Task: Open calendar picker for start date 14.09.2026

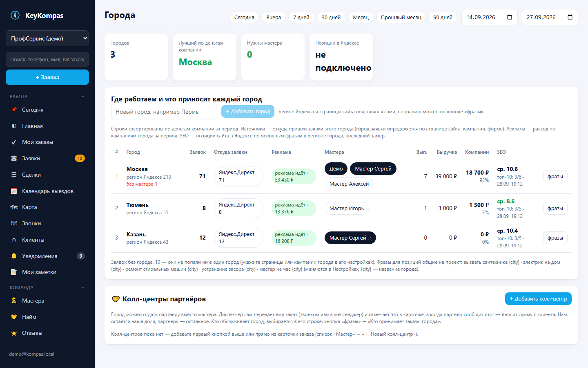Action: tap(510, 17)
